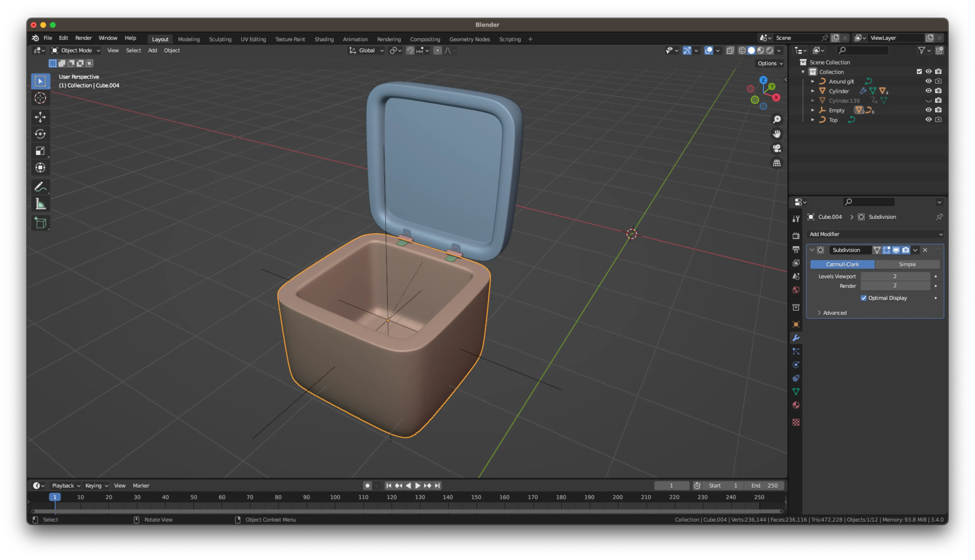Select the Add Cube tool
975x560 pixels.
[40, 223]
